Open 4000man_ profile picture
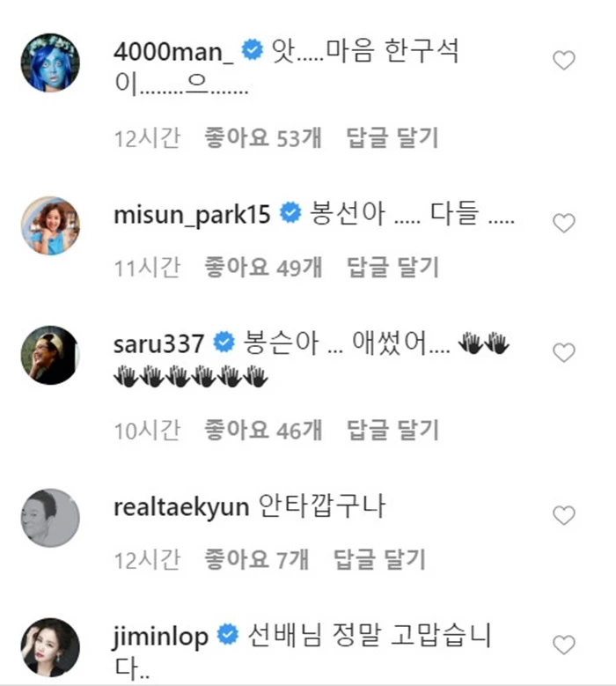616x686 pixels. (50, 63)
